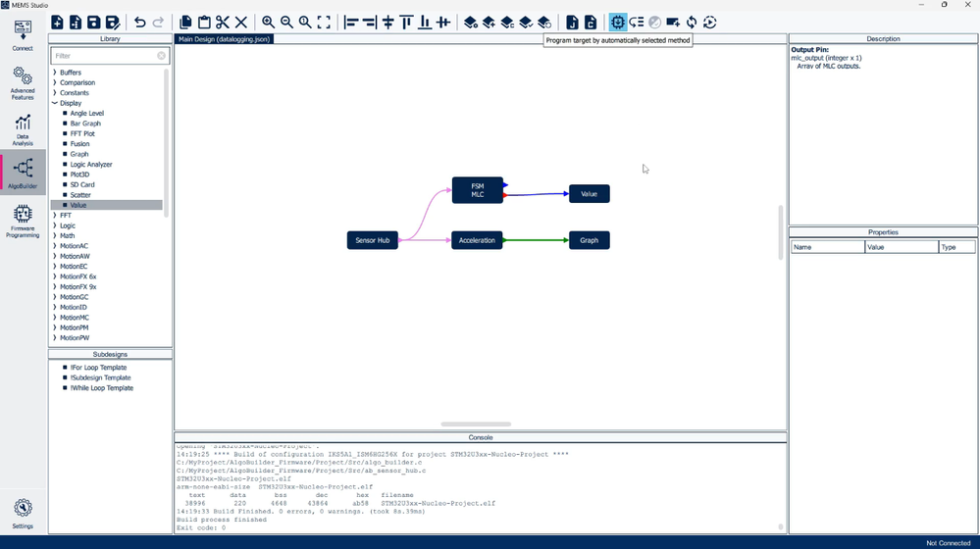Image resolution: width=980 pixels, height=549 pixels.
Task: Click the new design file icon
Action: pyautogui.click(x=57, y=23)
